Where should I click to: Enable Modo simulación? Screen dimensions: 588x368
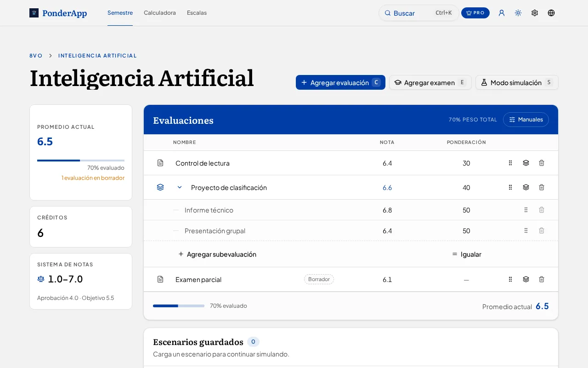(517, 82)
